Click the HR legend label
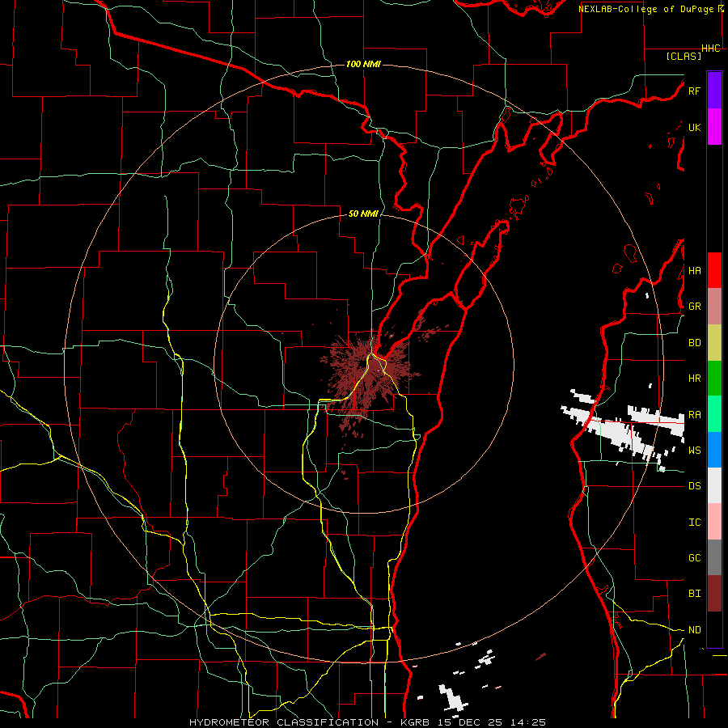This screenshot has height=728, width=728. (694, 379)
